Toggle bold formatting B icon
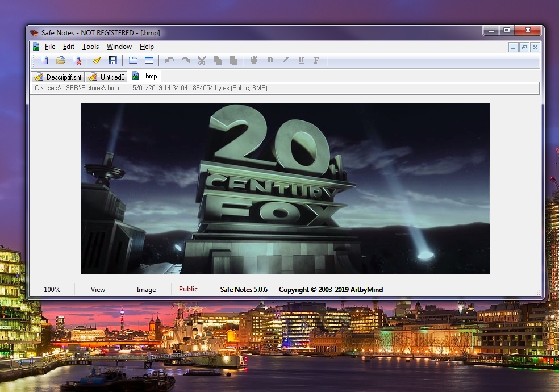Screen dimensions: 559x392 270,60
